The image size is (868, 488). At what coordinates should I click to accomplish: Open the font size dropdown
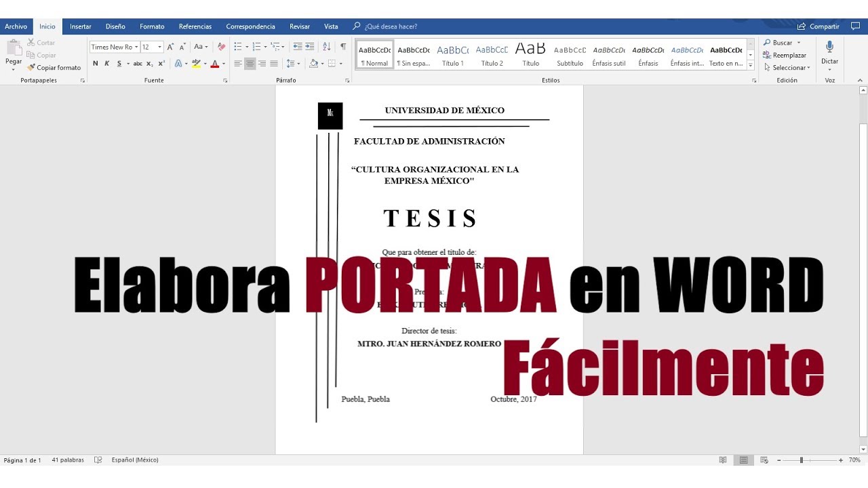click(159, 46)
